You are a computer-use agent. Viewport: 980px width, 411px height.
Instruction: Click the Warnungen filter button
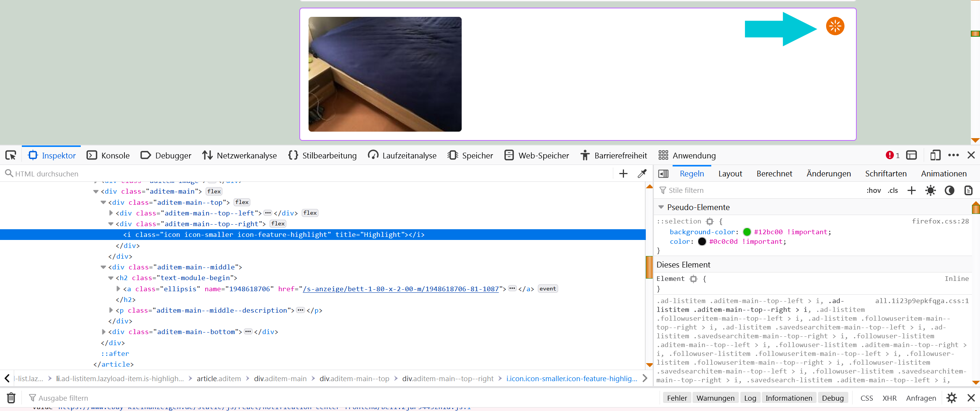tap(715, 398)
